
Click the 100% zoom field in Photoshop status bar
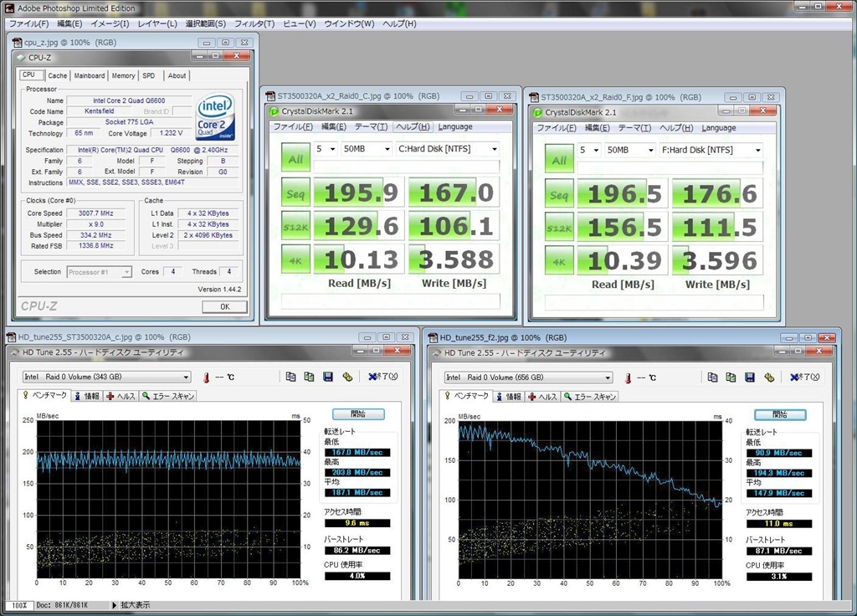(x=18, y=605)
